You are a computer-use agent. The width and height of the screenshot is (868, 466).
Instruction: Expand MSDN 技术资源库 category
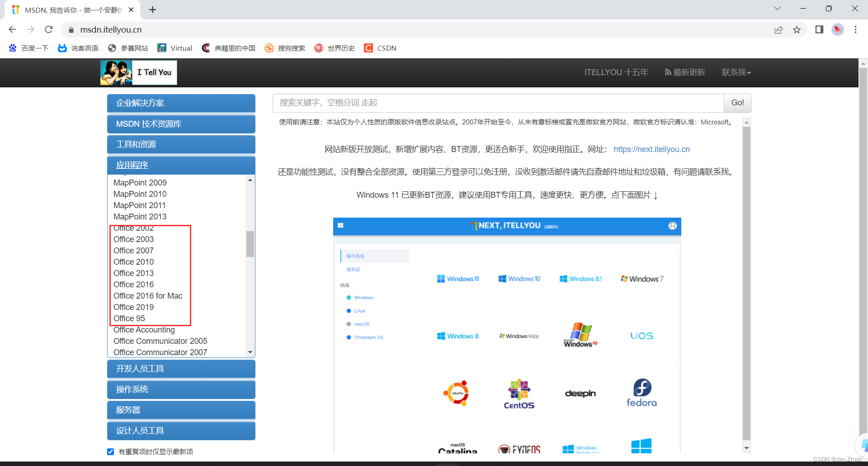coord(181,124)
